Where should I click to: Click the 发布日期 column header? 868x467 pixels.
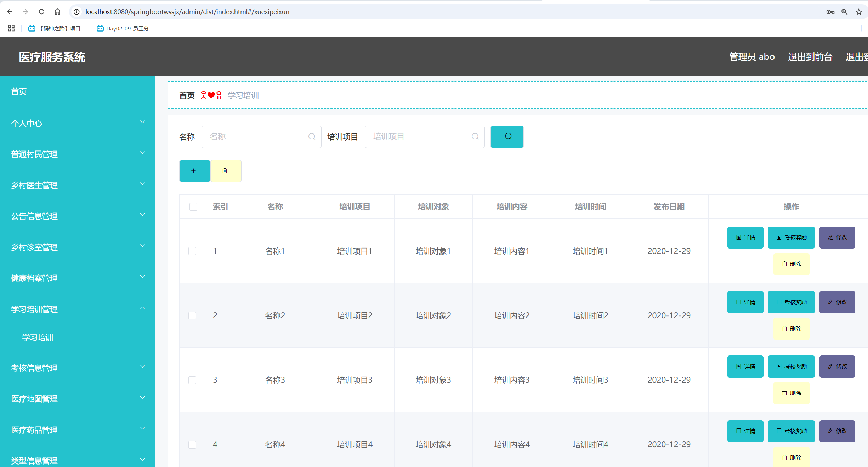669,207
